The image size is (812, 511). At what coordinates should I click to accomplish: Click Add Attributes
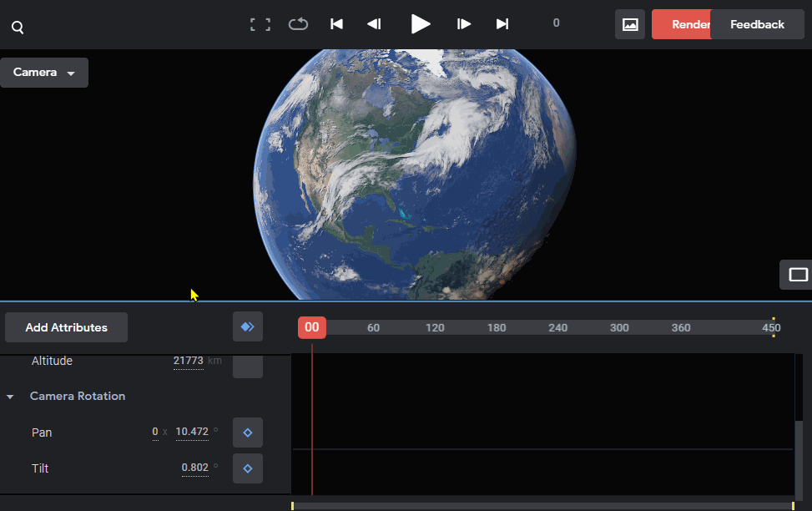pyautogui.click(x=66, y=327)
